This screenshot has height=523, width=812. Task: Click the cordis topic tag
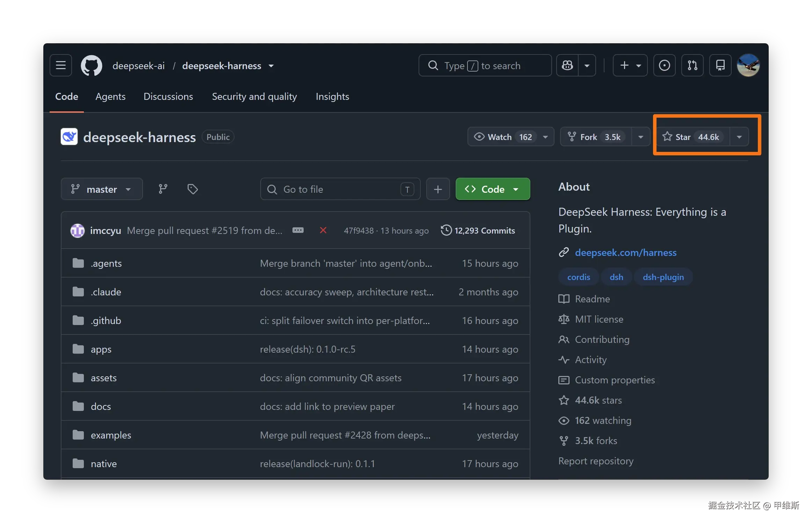coord(579,277)
